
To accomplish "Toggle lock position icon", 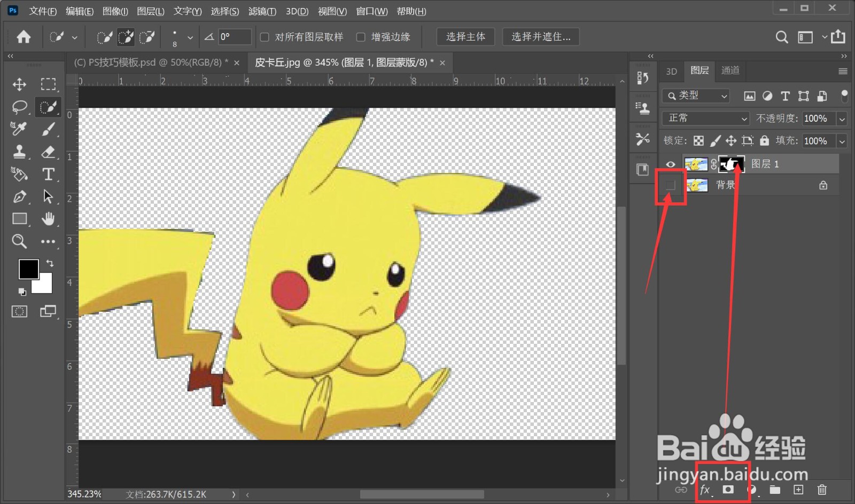I will click(x=731, y=140).
